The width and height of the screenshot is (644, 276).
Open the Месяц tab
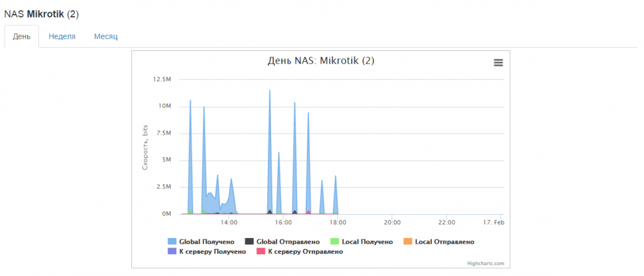[106, 37]
